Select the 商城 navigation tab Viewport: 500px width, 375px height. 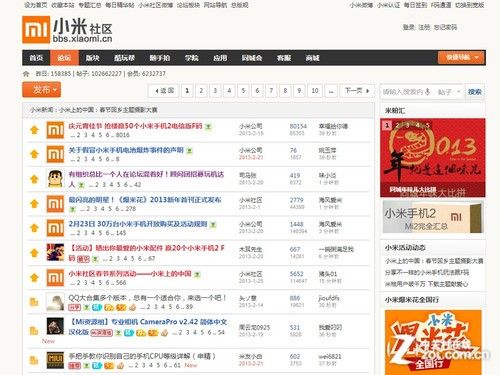[312, 58]
